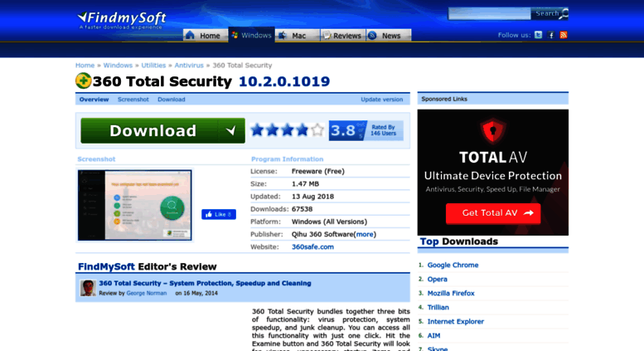This screenshot has height=351, width=644.
Task: Open the publisher (more) link
Action: click(366, 234)
